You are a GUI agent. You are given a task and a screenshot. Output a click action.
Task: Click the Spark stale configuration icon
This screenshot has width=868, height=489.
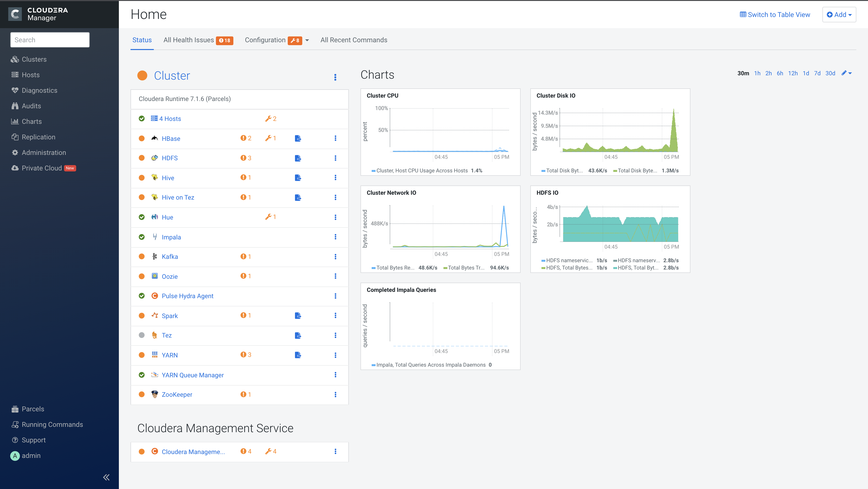click(x=298, y=316)
